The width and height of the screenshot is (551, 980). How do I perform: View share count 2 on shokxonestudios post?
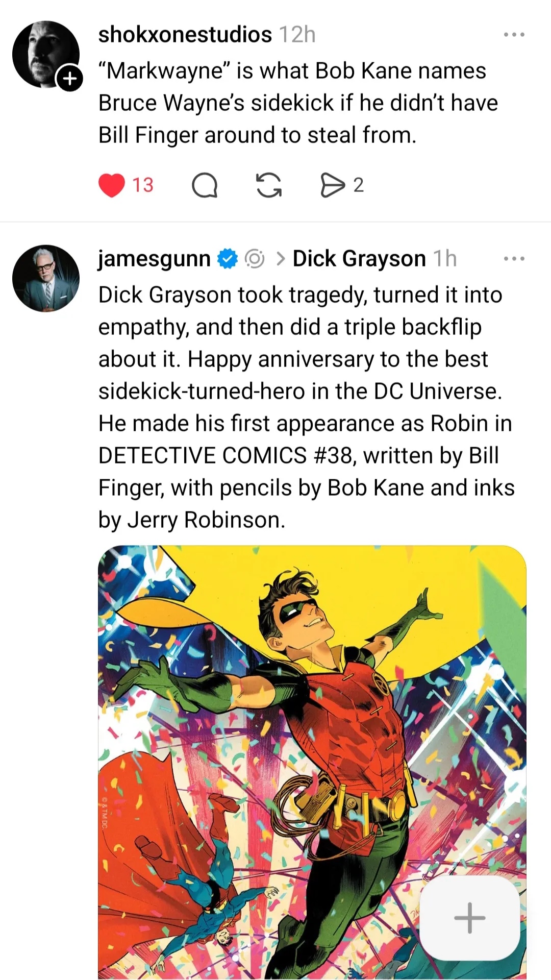click(x=359, y=185)
